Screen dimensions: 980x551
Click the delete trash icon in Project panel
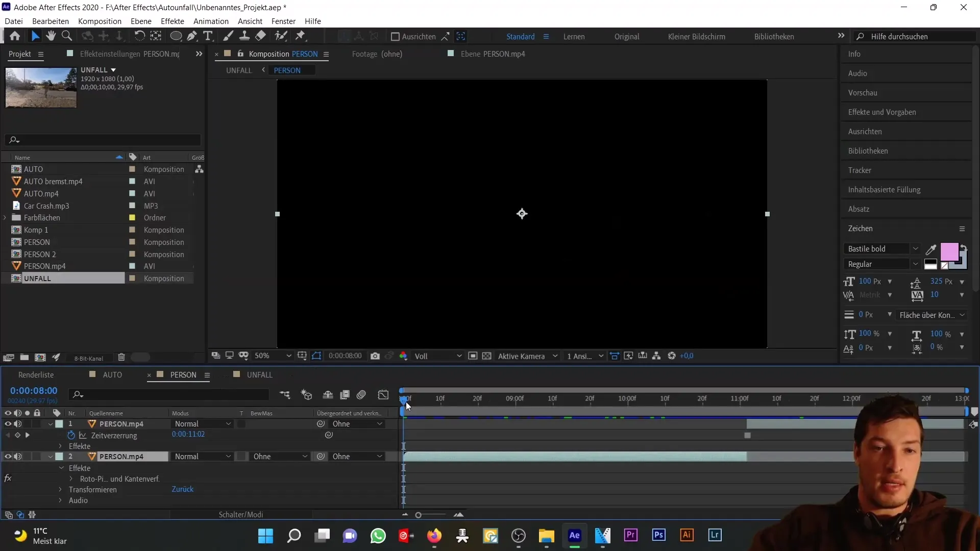click(121, 358)
